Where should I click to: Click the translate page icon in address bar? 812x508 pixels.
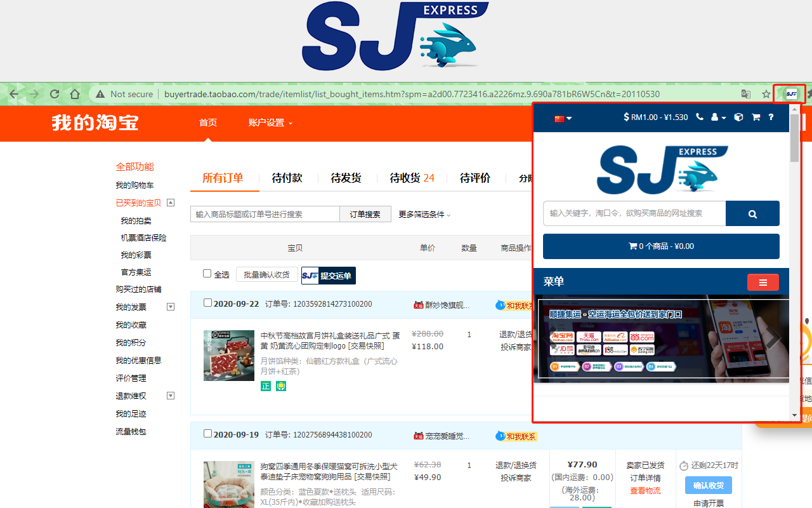pyautogui.click(x=746, y=94)
